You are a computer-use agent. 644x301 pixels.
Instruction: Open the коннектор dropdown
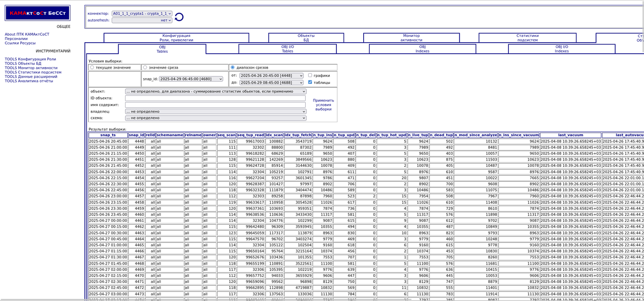142,14
